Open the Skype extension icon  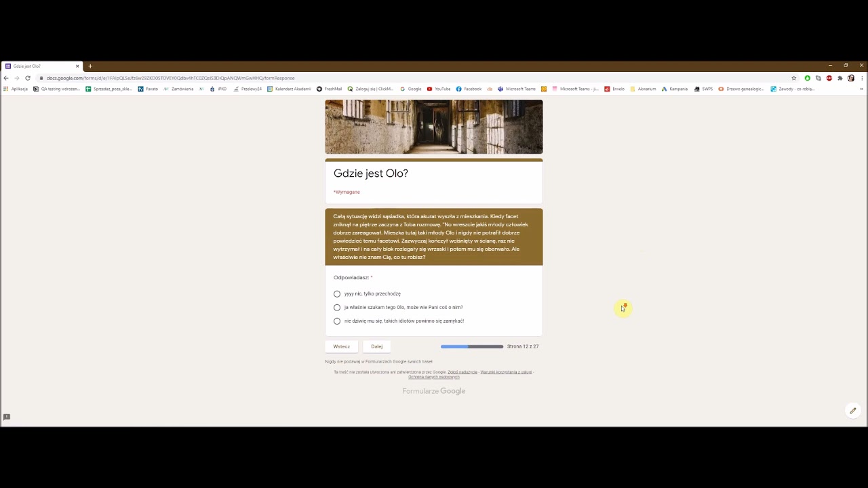818,78
